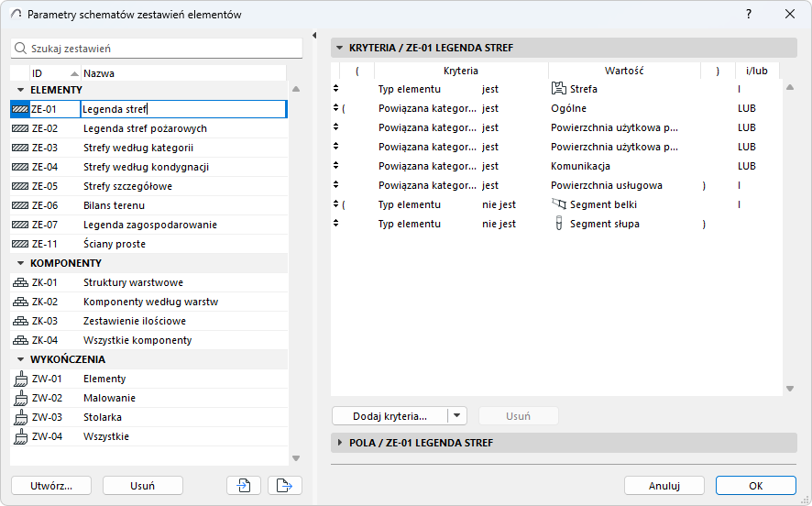
Task: Click the Utwórz... button
Action: 50,486
